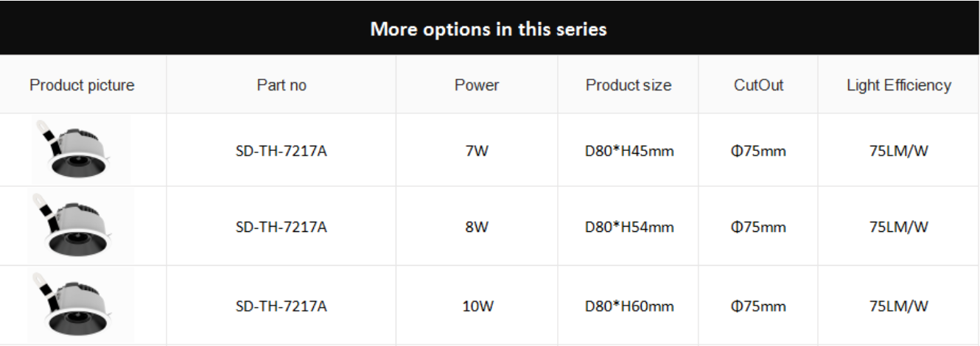Click Φ75mm cutout in the 7W row

point(758,152)
